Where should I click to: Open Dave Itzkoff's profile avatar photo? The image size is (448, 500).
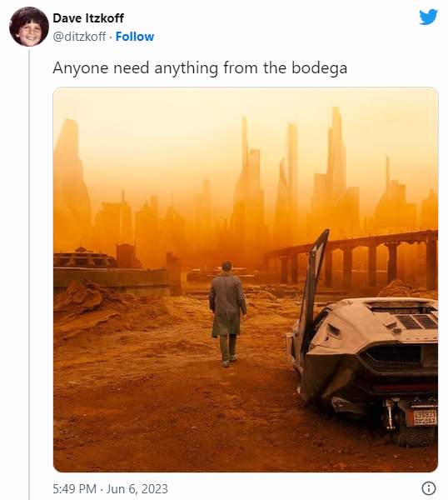click(x=29, y=27)
